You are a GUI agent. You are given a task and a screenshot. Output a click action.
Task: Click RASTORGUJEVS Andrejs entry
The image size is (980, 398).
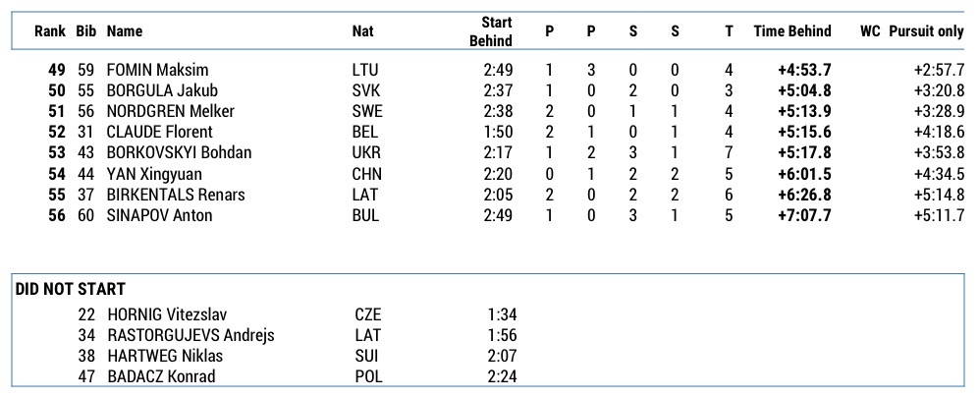pyautogui.click(x=191, y=335)
